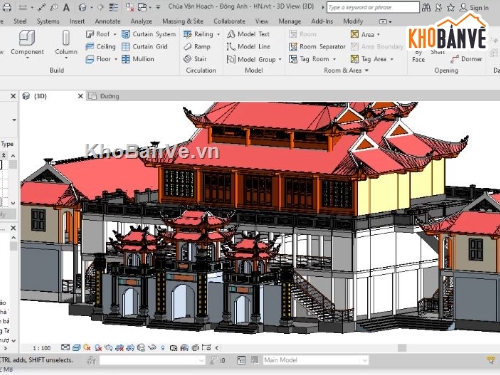This screenshot has width=500, height=375.
Task: Toggle Sun Path in view control bar
Action: (x=87, y=347)
